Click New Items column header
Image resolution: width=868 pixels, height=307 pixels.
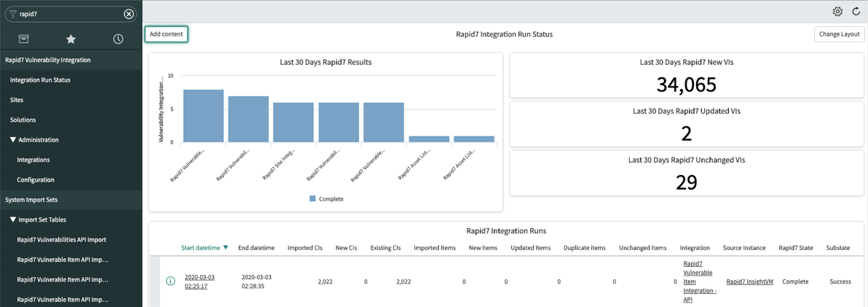(484, 248)
